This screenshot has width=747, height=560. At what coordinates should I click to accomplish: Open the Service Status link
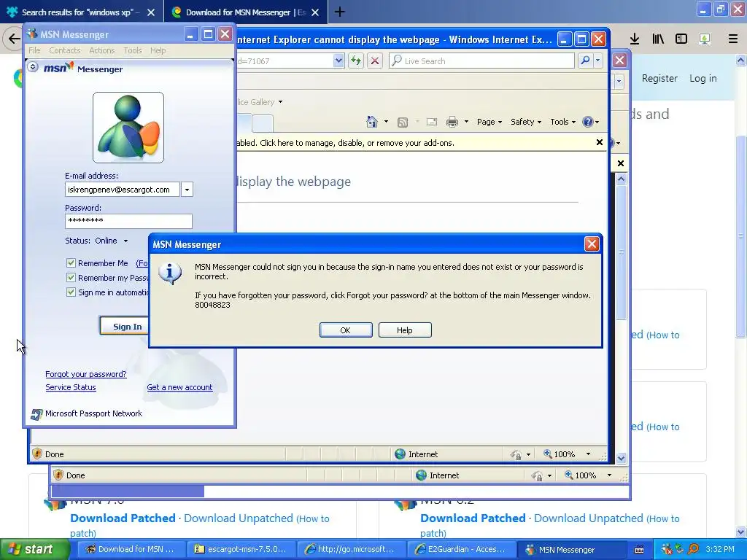pos(71,388)
